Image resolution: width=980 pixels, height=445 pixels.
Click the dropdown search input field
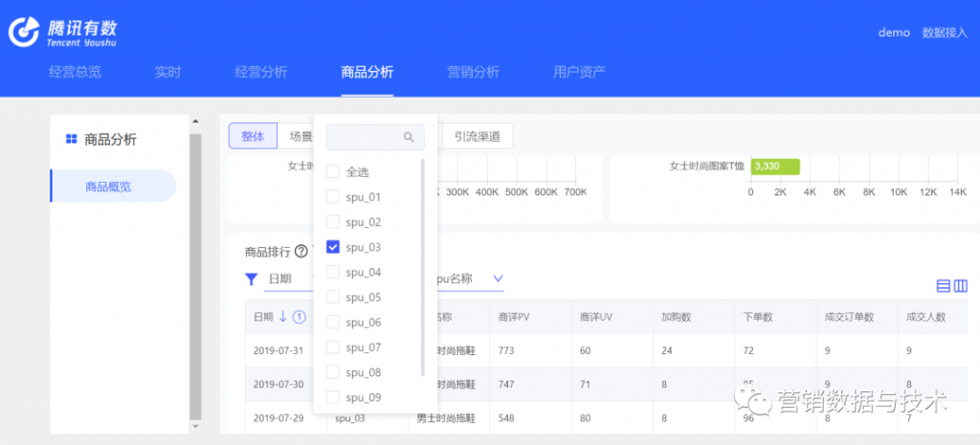pyautogui.click(x=365, y=138)
